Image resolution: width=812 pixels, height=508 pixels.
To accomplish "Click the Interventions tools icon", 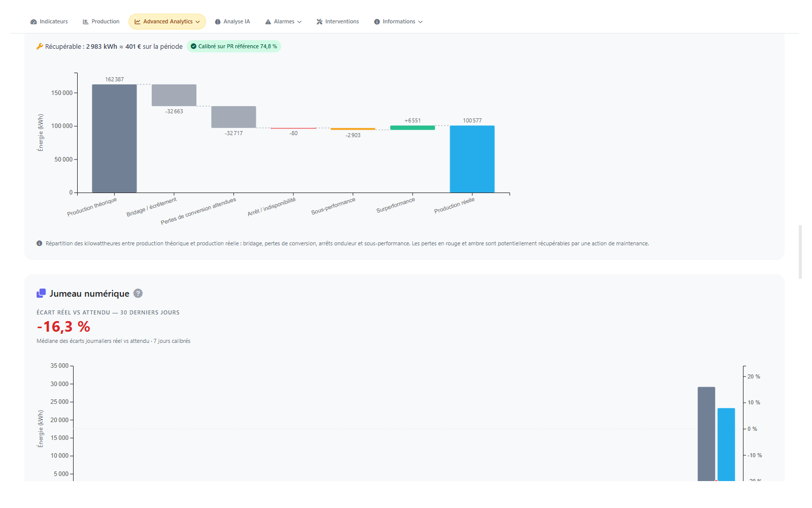I will [320, 22].
